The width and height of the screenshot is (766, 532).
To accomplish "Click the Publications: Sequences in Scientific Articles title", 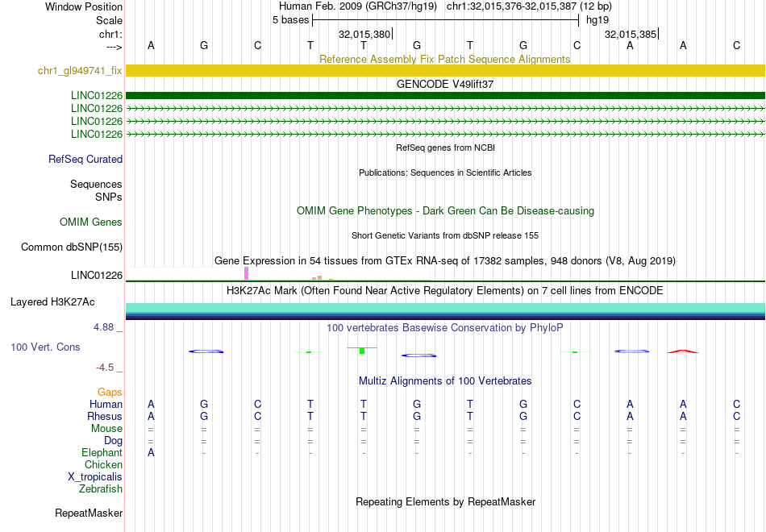I will click(445, 172).
